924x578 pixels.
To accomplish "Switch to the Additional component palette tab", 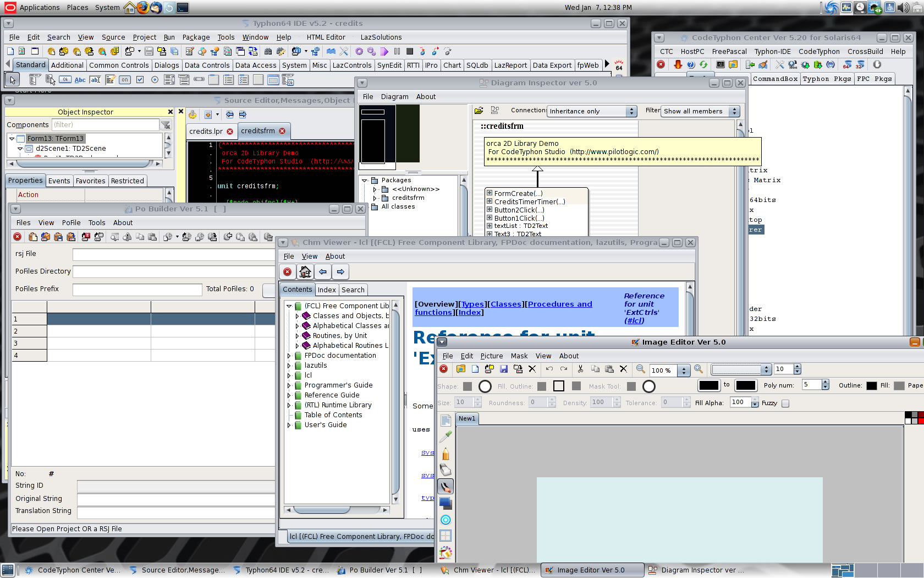I will 67,65.
